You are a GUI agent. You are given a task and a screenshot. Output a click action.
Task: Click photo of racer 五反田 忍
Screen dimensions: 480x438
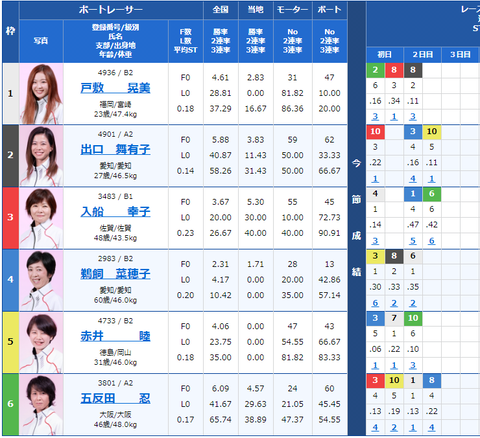click(x=41, y=405)
